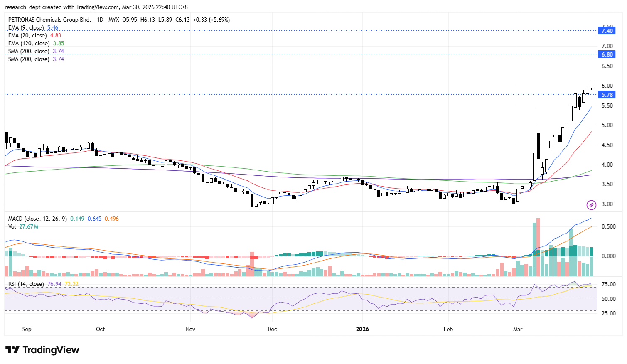Viewport: 627px width, 364px height.
Task: Select the 7.40 price level label
Action: click(607, 31)
